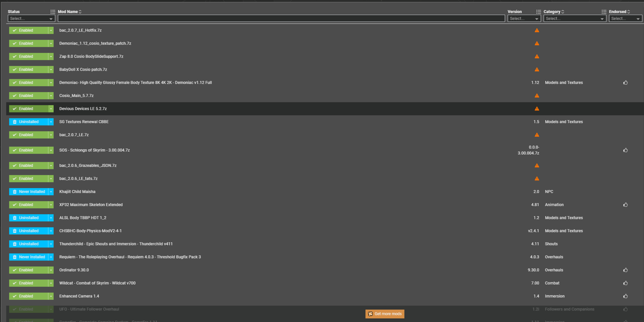Click Animation category cell for XP32
The width and height of the screenshot is (644, 322).
(554, 205)
